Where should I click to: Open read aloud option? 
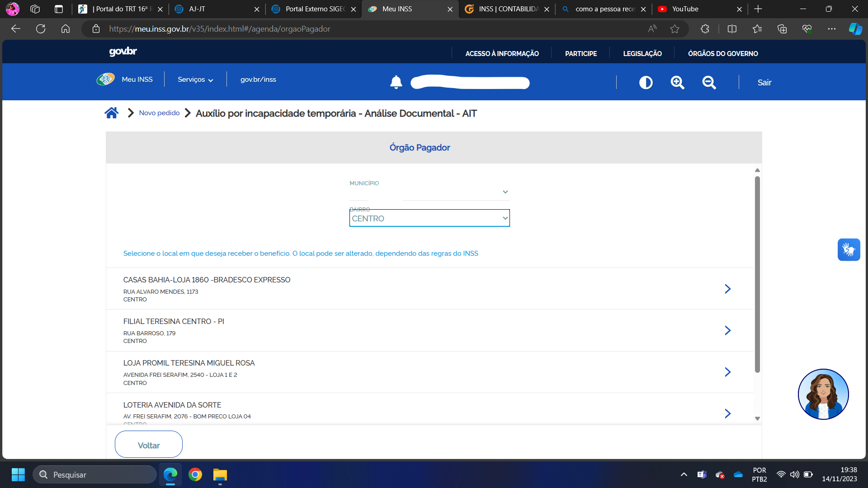[x=652, y=29]
